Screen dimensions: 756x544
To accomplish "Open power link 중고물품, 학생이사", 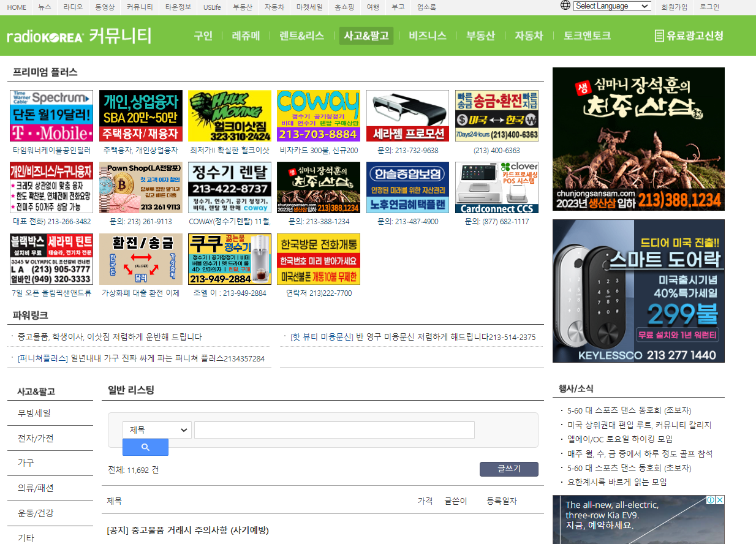I will (x=110, y=337).
